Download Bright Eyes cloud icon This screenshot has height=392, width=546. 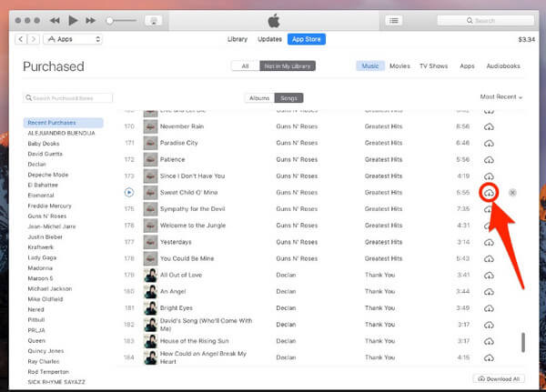[489, 308]
